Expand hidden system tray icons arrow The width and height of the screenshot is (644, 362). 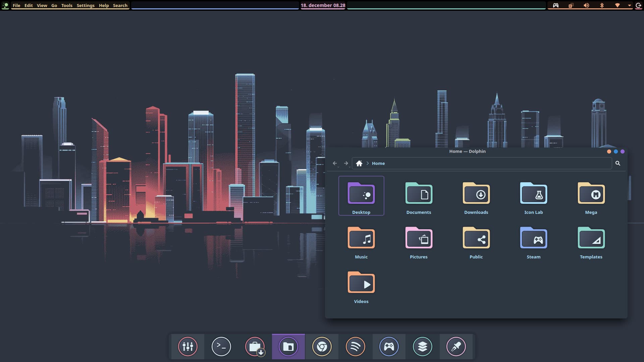click(629, 5)
